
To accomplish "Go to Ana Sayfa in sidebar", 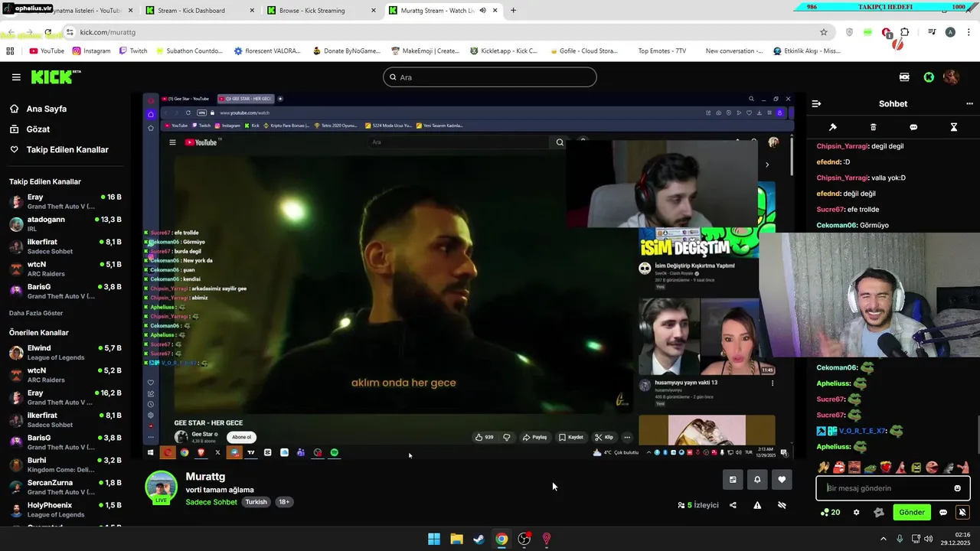I will 46,109.
